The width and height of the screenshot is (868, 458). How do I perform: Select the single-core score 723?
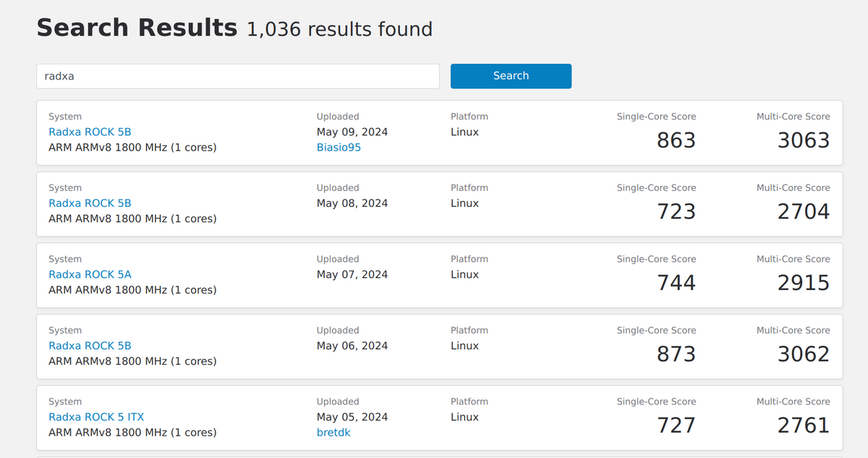(676, 211)
